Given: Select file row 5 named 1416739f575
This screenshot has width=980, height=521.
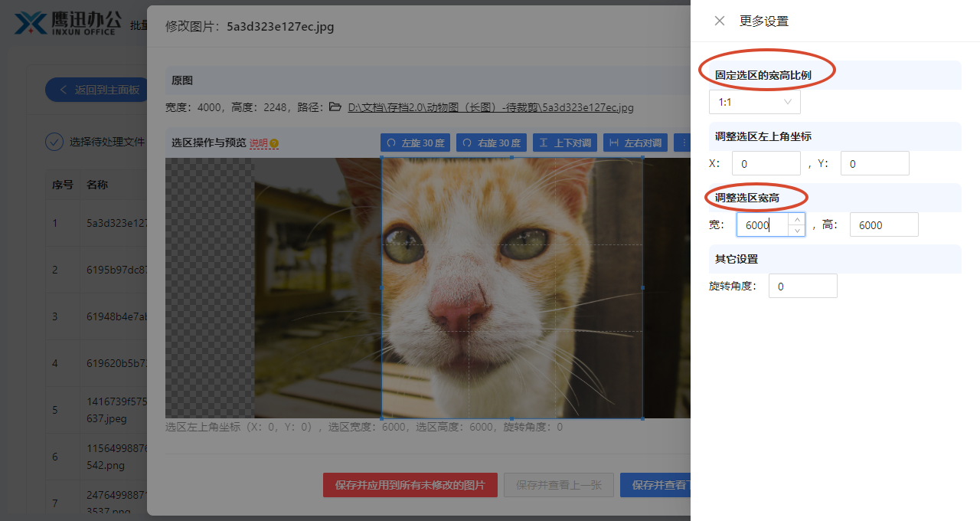Looking at the screenshot, I should tap(96, 410).
